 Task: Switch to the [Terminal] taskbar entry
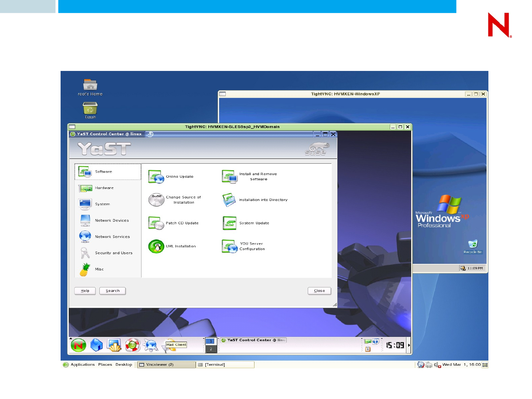coord(225,365)
